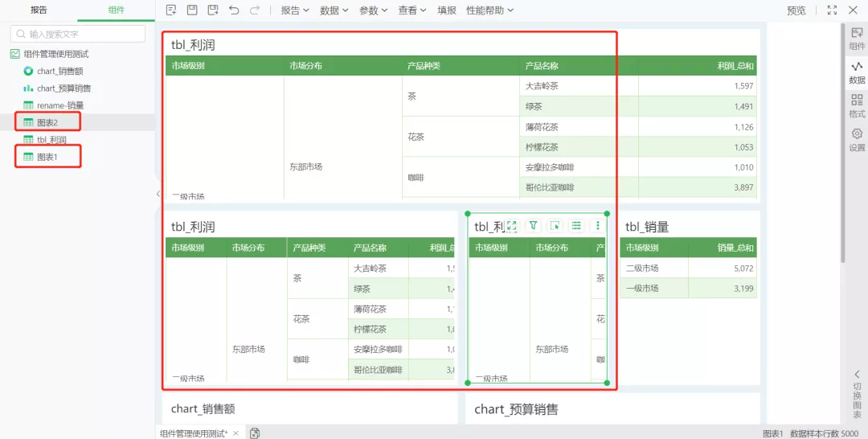Open the 参数 dropdown menu
This screenshot has height=439, width=868.
[373, 10]
